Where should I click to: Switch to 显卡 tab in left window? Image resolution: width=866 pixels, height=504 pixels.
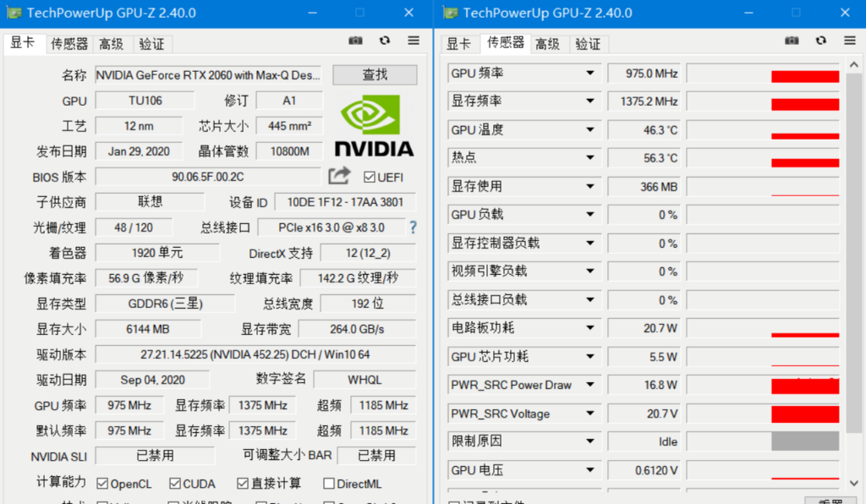[x=23, y=43]
